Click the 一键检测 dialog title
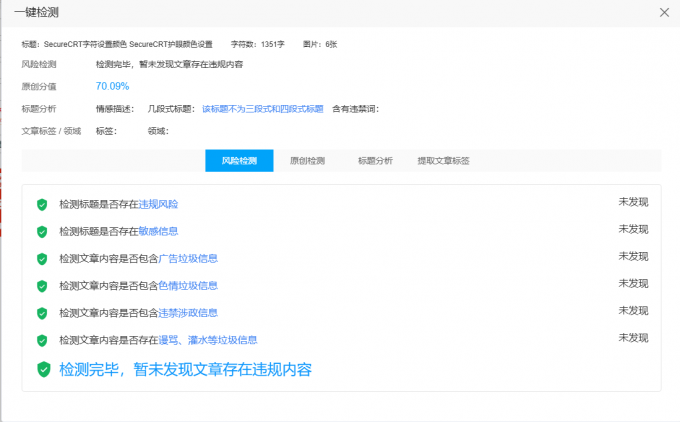 pyautogui.click(x=36, y=12)
